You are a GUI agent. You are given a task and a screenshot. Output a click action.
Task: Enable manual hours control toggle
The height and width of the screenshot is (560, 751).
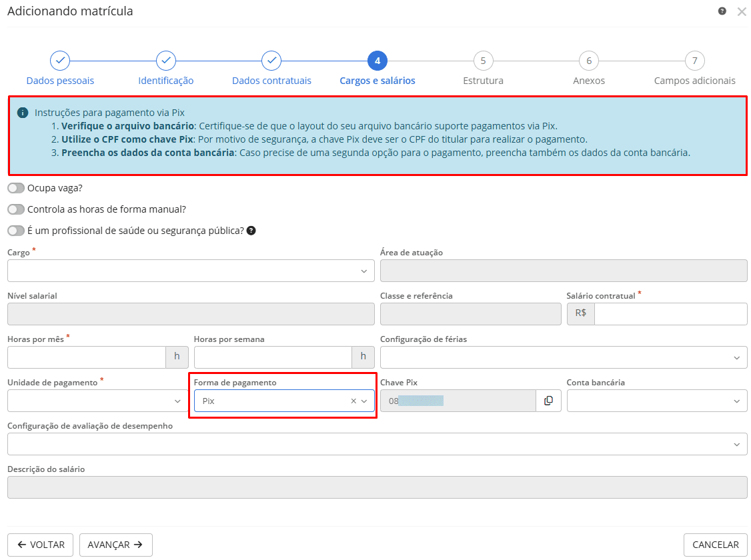(x=16, y=209)
